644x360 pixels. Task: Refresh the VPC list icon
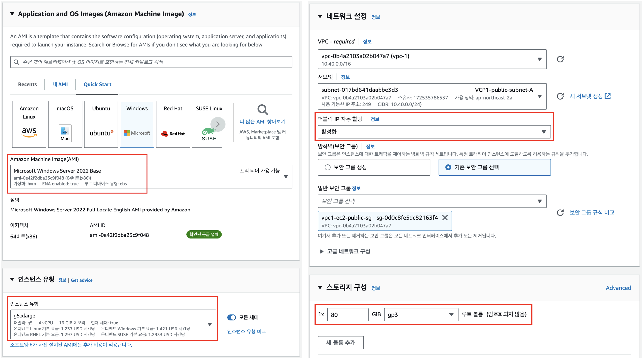(x=560, y=59)
